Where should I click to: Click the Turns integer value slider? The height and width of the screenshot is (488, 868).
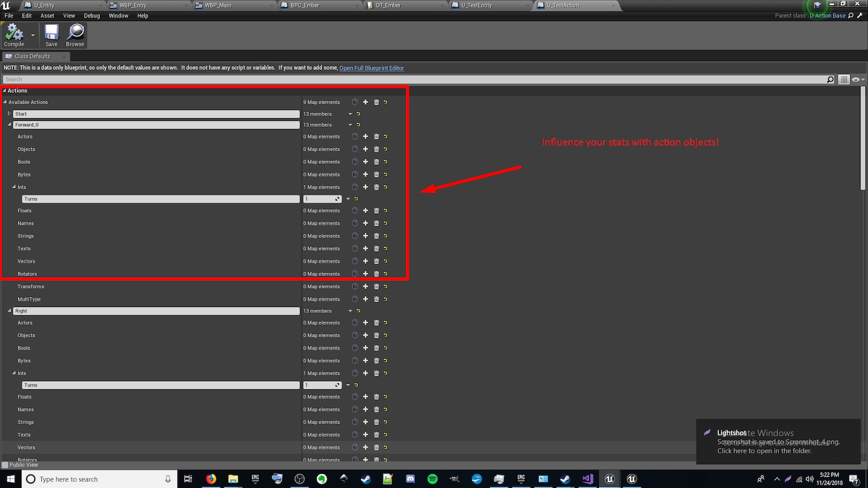(x=322, y=198)
